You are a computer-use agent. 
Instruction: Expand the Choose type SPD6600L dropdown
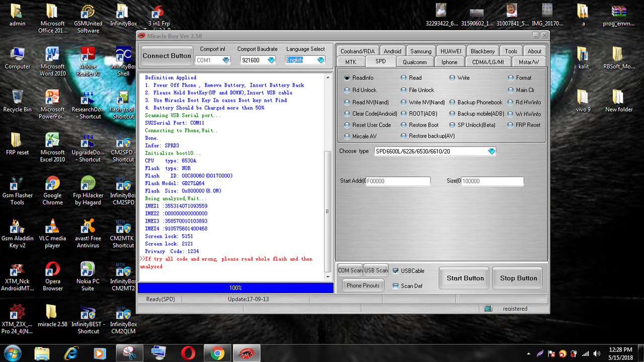(492, 151)
